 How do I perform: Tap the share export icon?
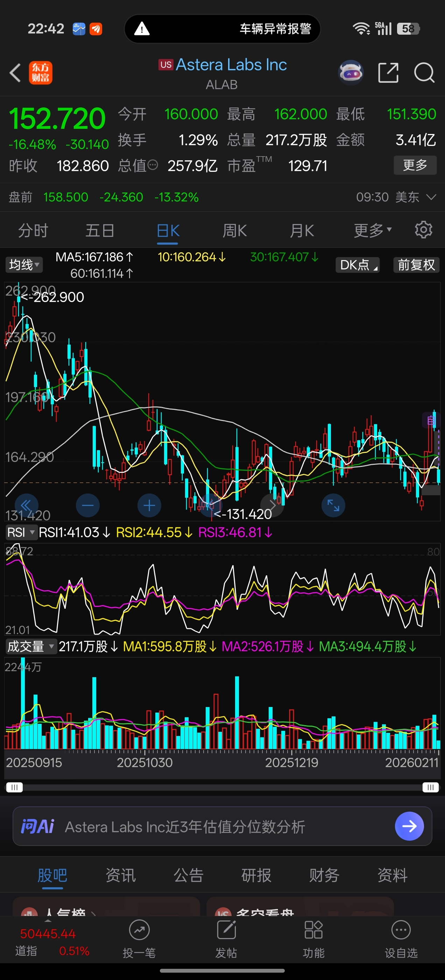pos(388,72)
